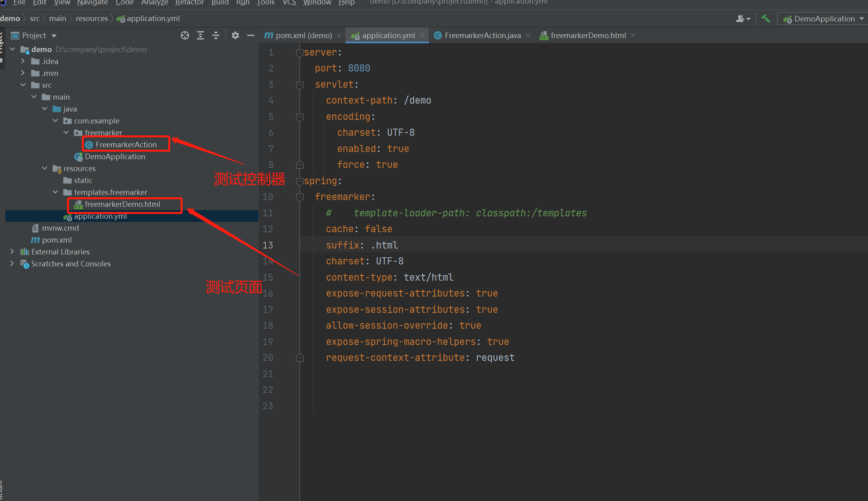Click the locate-in-project target icon

(x=185, y=35)
